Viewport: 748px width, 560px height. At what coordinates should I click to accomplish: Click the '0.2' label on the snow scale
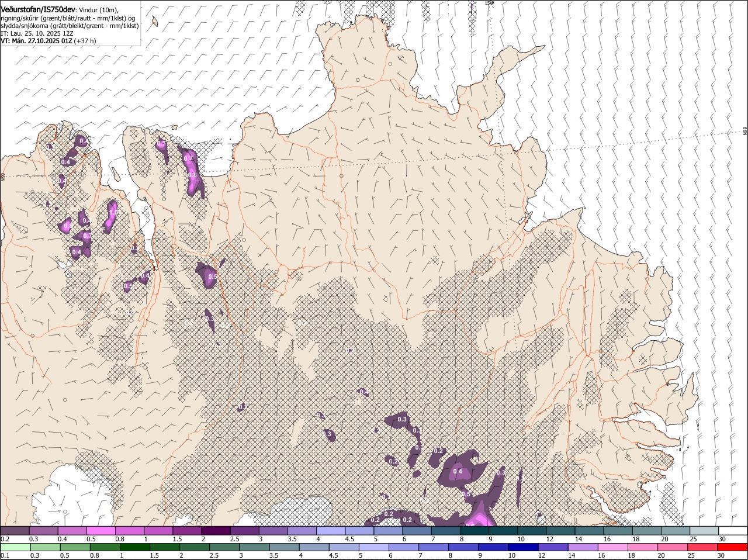point(5,538)
